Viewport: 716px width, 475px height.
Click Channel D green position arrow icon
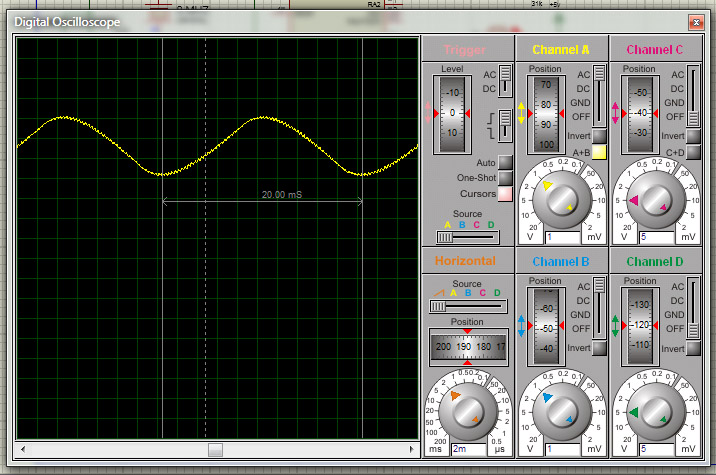pos(615,326)
